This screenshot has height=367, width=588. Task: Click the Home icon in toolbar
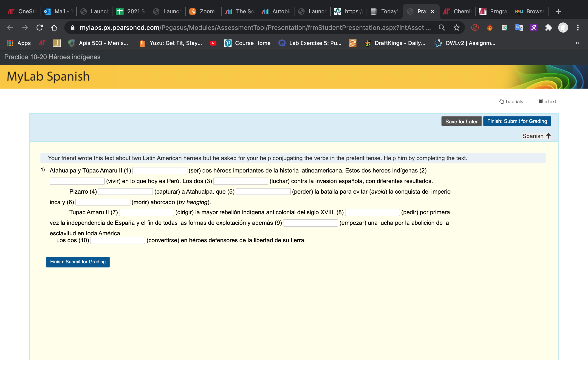(x=54, y=28)
